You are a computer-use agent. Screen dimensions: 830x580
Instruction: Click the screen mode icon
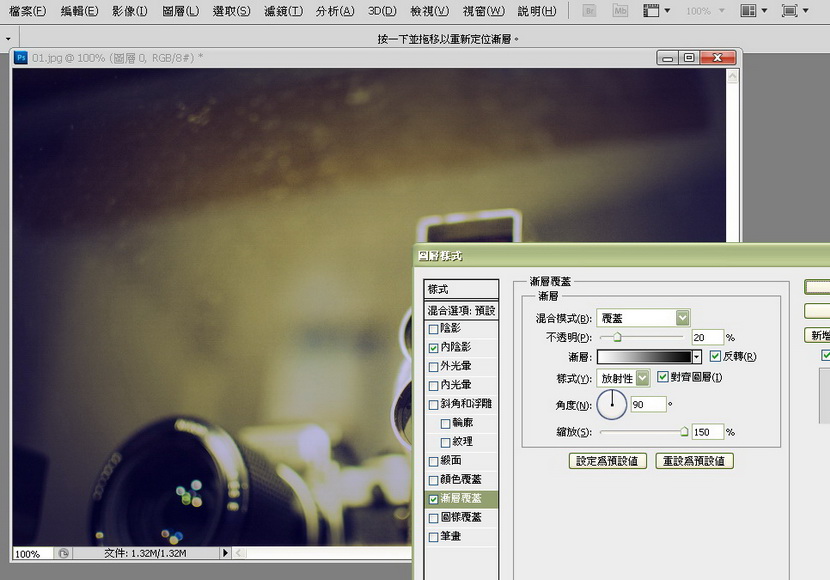click(x=790, y=11)
